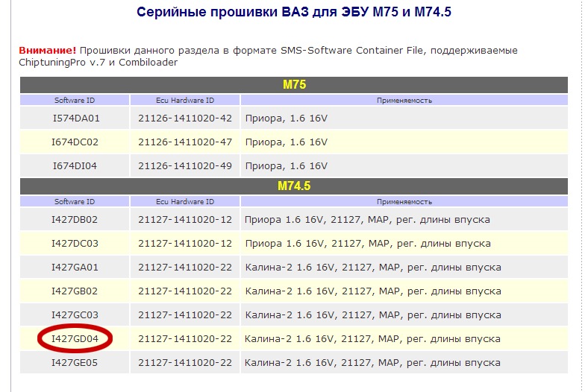Click the red Внимание! warning label
The image size is (588, 392).
(47, 50)
